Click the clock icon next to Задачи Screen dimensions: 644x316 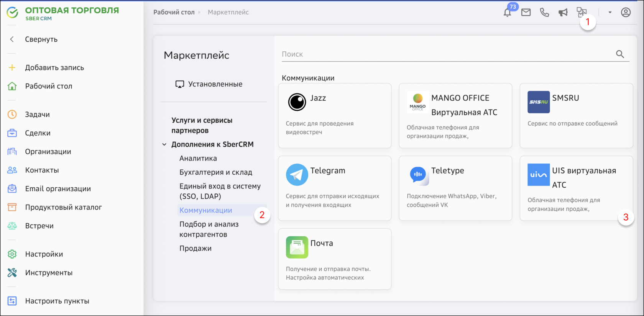tap(12, 114)
